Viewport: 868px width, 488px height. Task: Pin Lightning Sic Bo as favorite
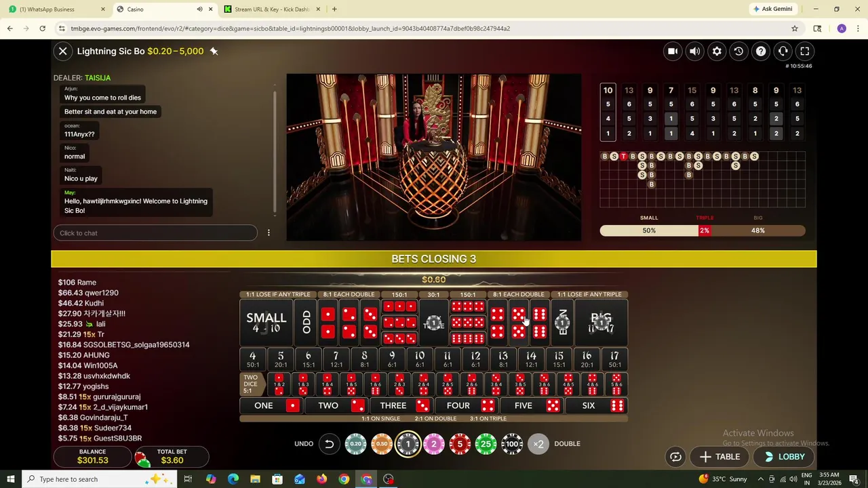[x=214, y=51]
